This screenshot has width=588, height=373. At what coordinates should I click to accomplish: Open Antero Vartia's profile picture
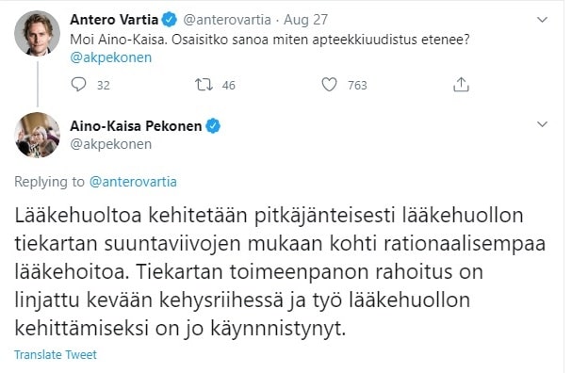pyautogui.click(x=37, y=33)
